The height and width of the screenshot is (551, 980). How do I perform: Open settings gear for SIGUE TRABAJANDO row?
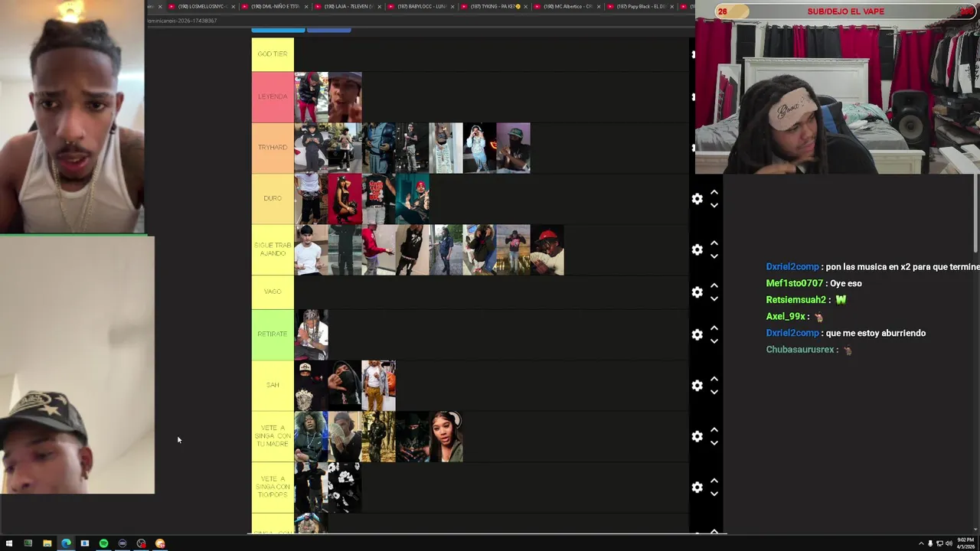(697, 249)
